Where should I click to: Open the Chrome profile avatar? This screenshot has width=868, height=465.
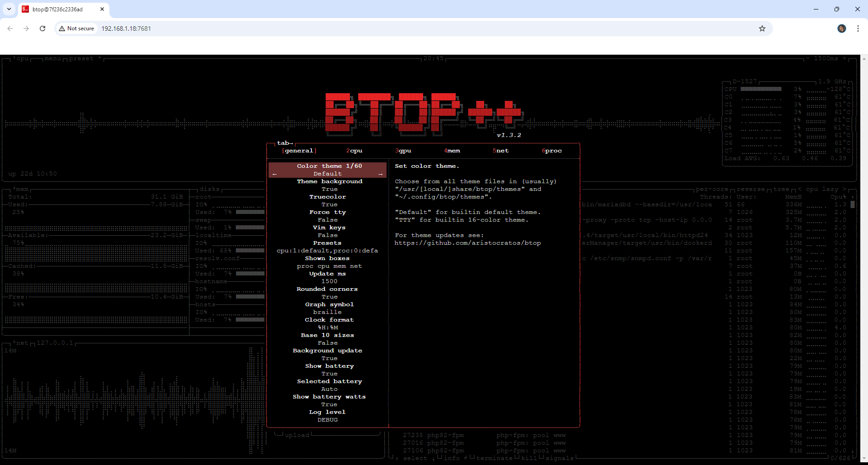tap(842, 28)
